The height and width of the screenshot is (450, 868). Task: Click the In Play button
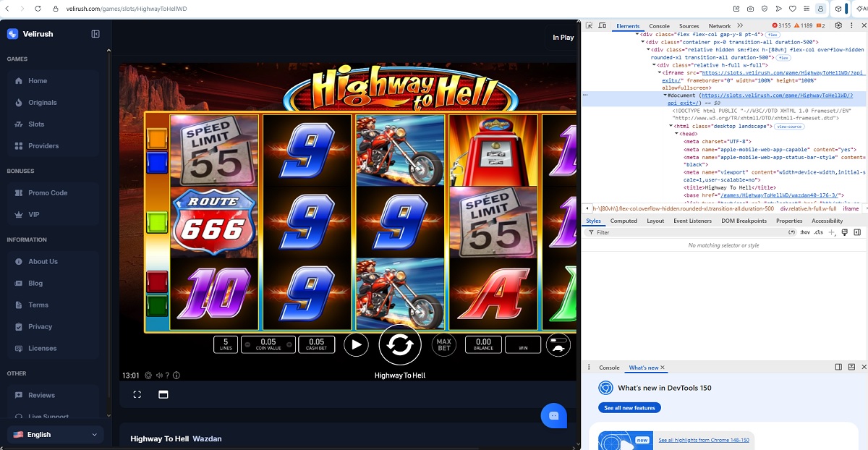[563, 38]
